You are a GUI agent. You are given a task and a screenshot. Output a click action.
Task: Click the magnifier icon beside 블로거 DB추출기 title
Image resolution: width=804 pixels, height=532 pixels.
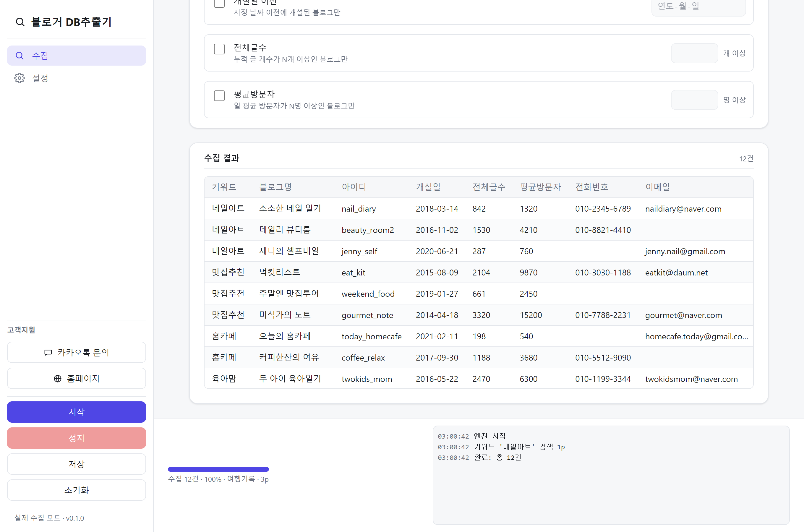(20, 22)
